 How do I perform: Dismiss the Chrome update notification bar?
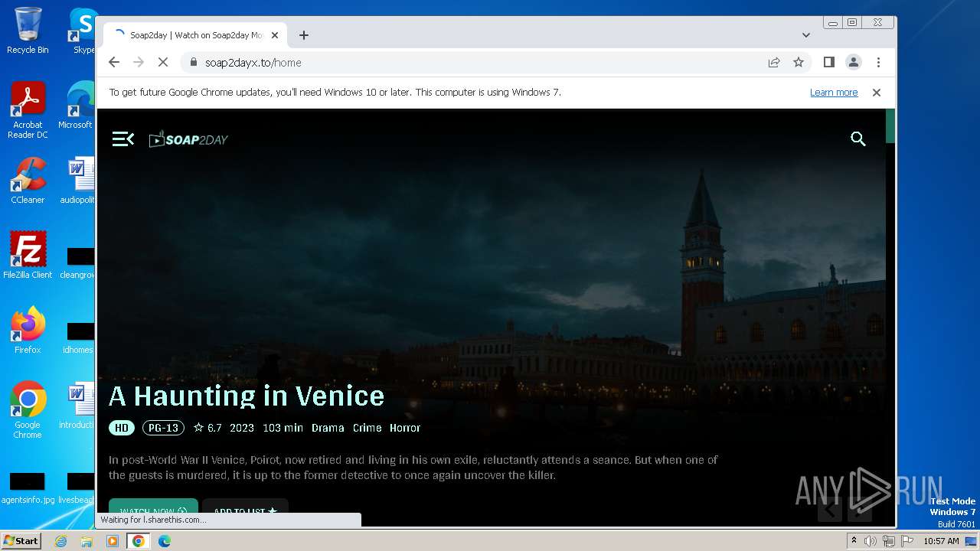pos(877,92)
